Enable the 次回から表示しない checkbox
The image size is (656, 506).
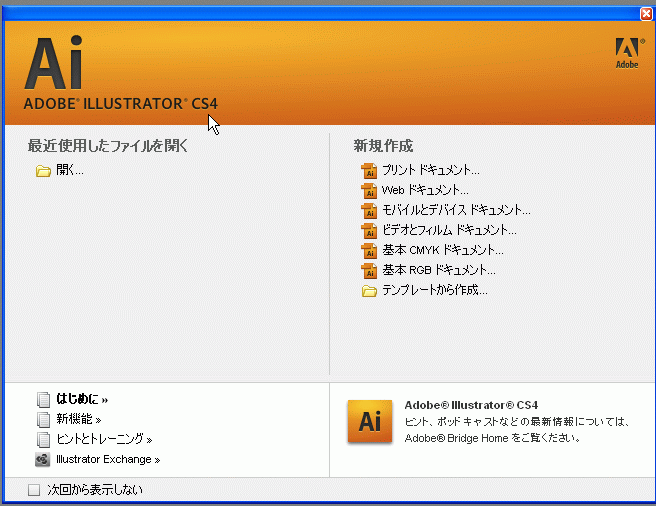point(34,490)
